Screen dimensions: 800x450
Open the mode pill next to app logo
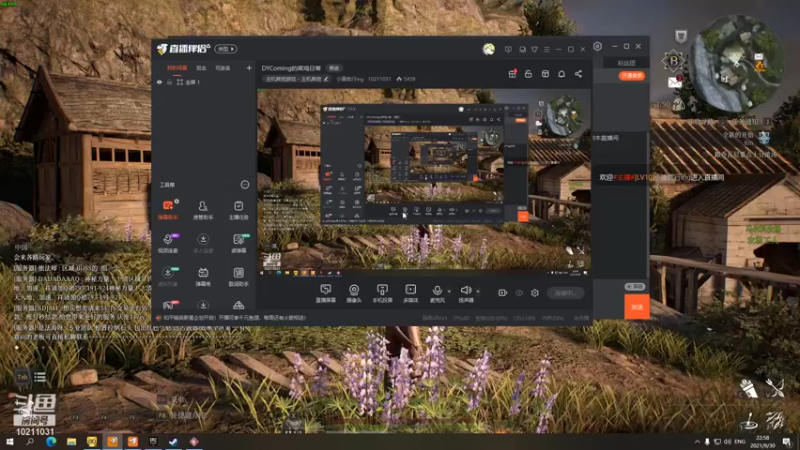pyautogui.click(x=226, y=49)
